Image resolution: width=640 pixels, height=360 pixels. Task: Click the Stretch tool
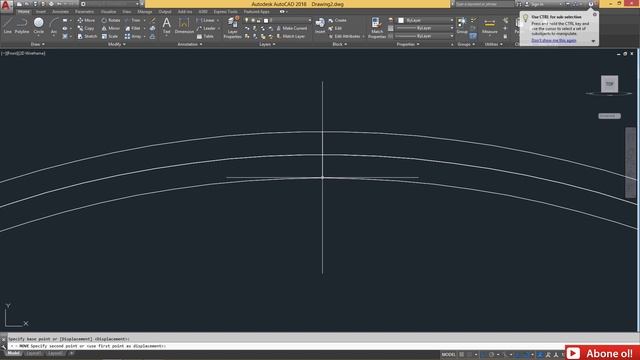point(87,36)
